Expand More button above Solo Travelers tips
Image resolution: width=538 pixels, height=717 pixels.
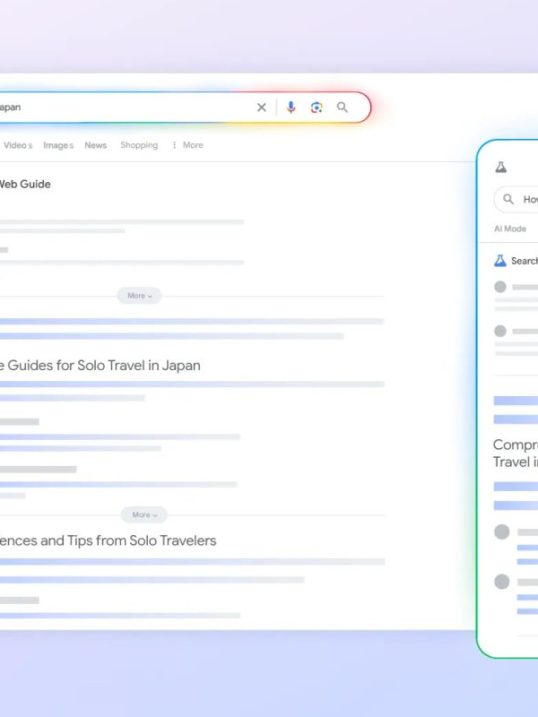tap(144, 515)
